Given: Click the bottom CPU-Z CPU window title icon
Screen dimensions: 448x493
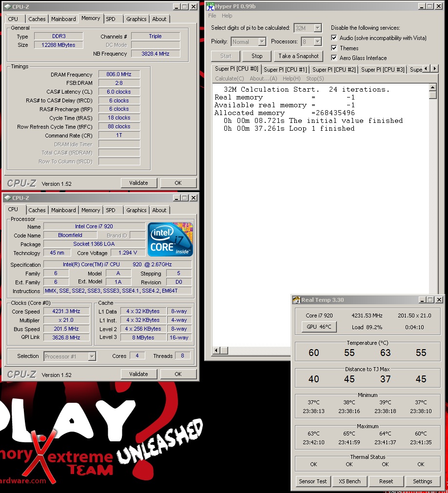Looking at the screenshot, I should (x=8, y=198).
